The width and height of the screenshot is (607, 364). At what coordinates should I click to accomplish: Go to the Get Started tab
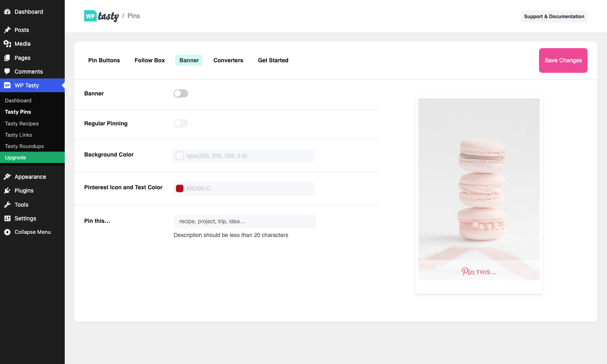coord(273,60)
